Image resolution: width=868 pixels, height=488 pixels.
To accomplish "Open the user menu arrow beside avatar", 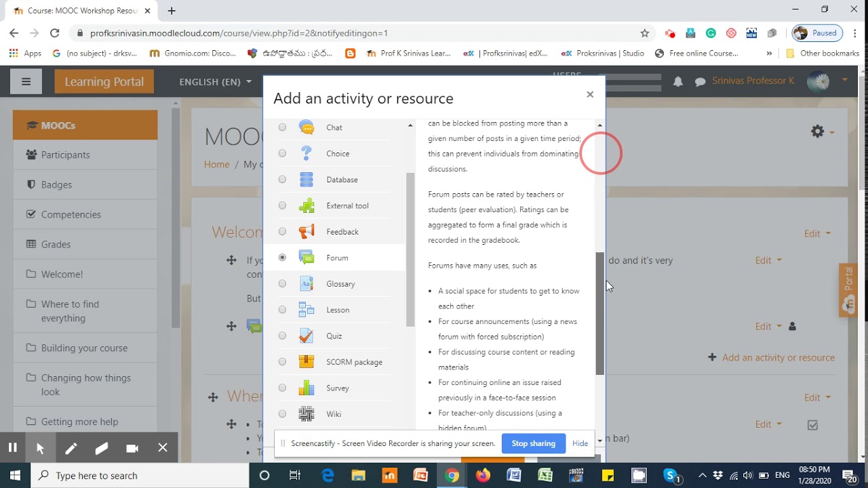I will click(x=845, y=80).
